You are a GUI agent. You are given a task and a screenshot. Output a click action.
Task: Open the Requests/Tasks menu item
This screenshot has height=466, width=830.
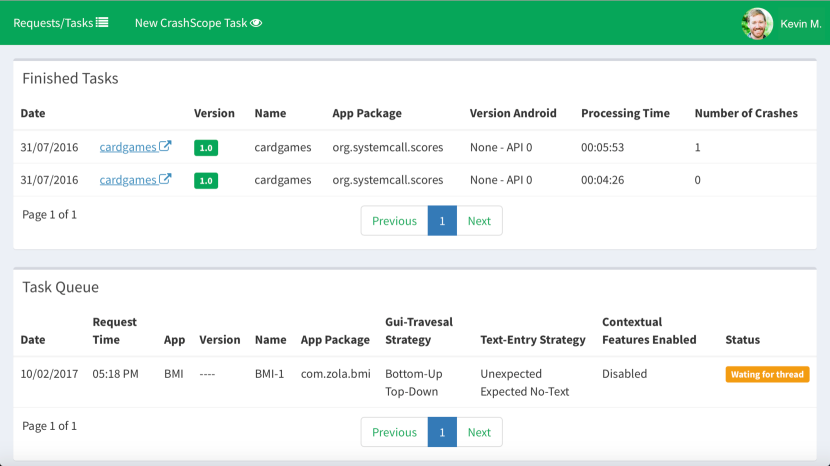[x=52, y=23]
